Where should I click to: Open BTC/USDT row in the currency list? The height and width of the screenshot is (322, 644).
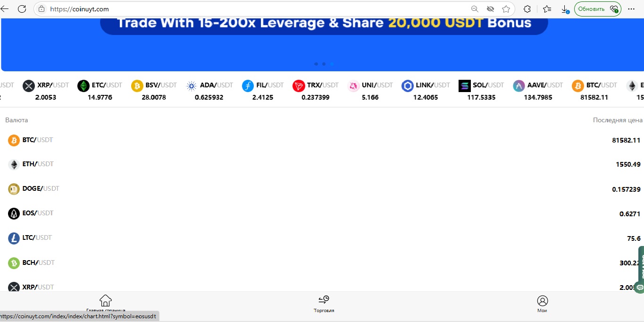click(x=322, y=140)
